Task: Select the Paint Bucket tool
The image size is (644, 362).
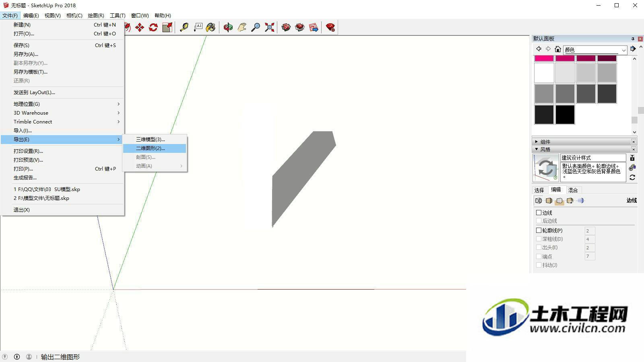Action: [x=211, y=27]
